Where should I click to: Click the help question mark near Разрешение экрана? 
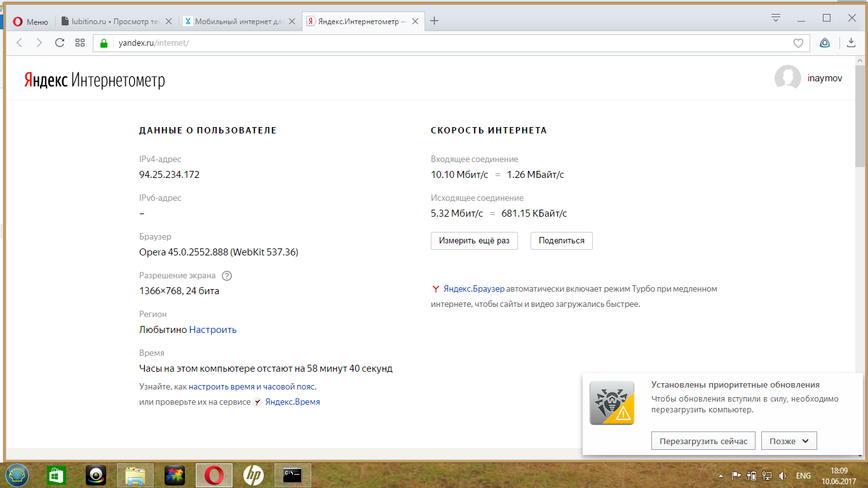(x=227, y=276)
